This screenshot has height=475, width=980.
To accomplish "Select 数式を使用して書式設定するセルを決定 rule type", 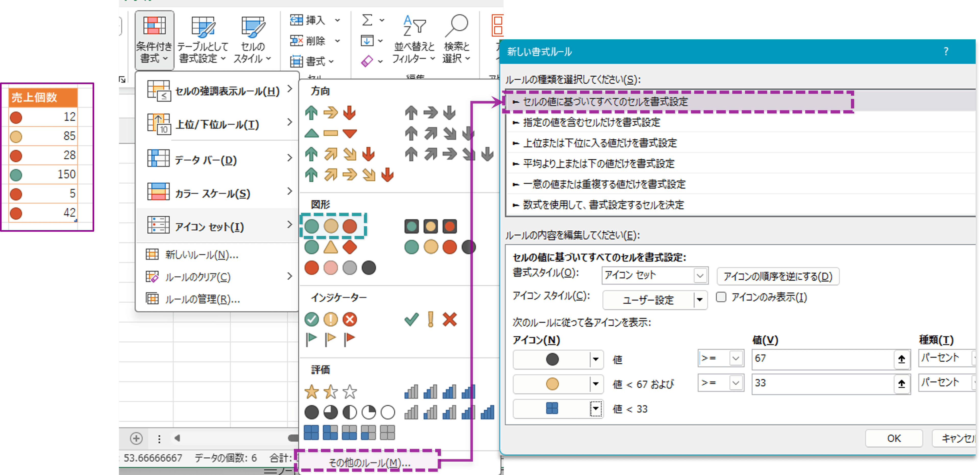I will tap(603, 205).
